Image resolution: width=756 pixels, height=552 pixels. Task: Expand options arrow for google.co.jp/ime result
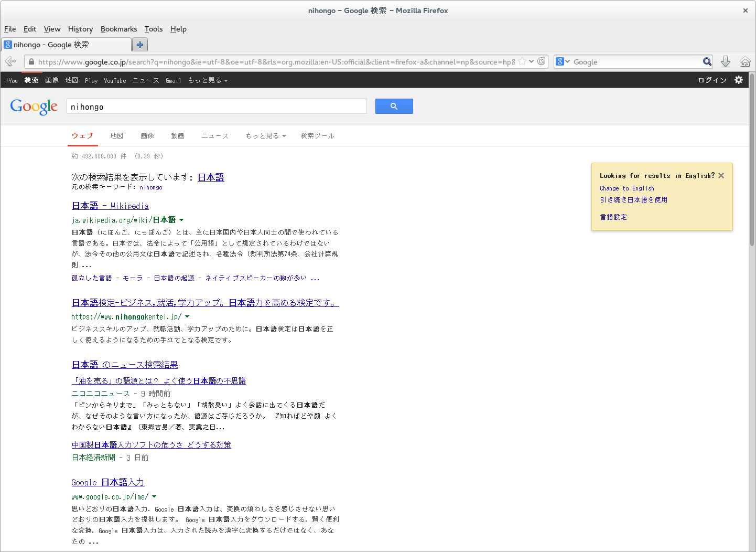[x=154, y=496]
